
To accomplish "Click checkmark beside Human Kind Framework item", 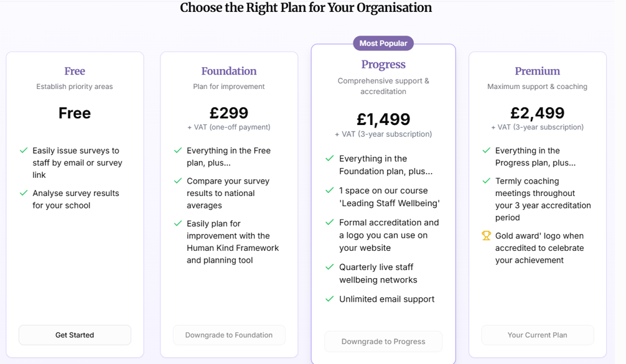I will pyautogui.click(x=178, y=223).
